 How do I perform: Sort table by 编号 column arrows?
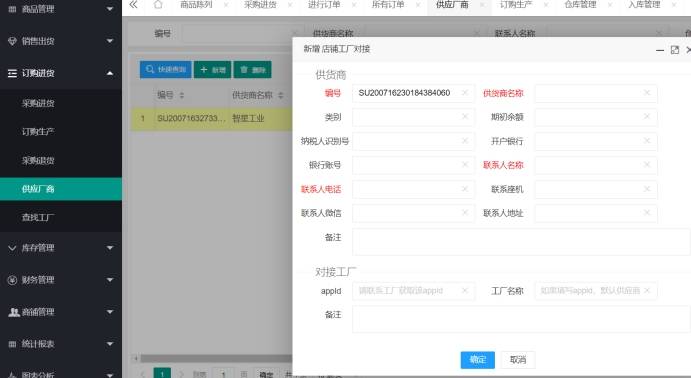[x=182, y=95]
